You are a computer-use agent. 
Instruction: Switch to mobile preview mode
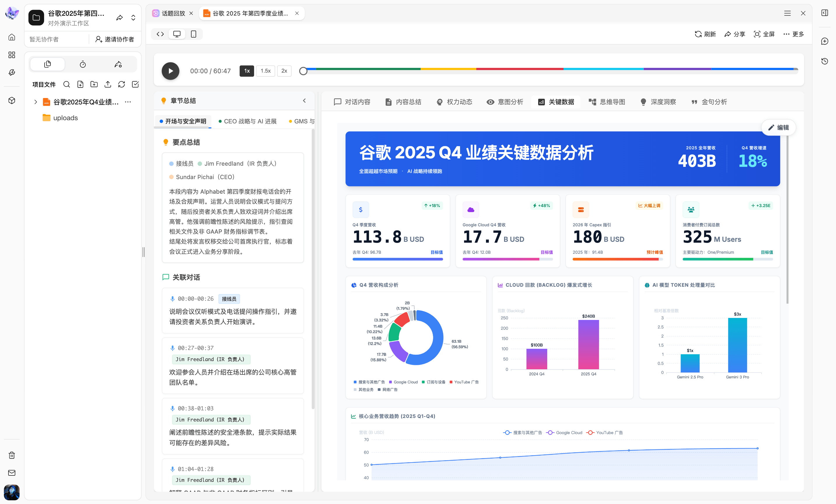click(193, 34)
